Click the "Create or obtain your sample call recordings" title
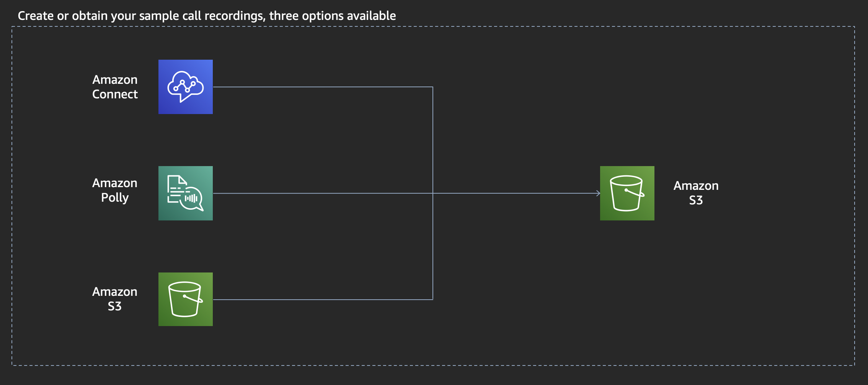 click(207, 16)
